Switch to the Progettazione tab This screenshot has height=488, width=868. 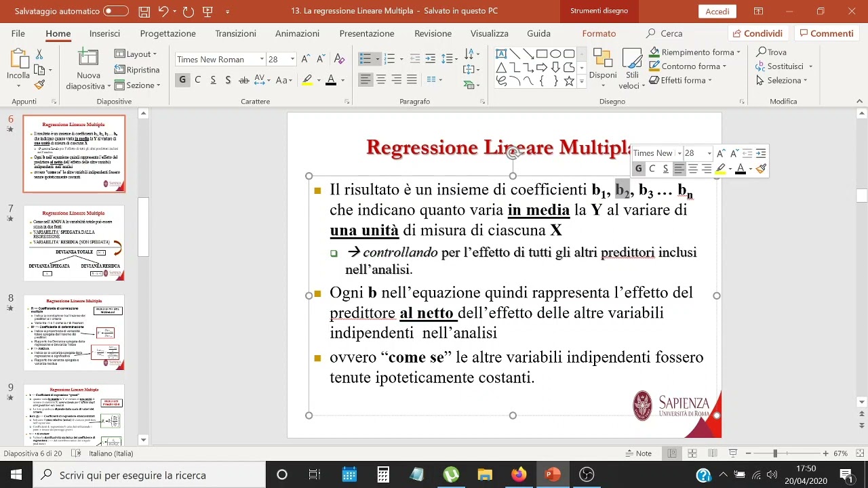click(167, 33)
